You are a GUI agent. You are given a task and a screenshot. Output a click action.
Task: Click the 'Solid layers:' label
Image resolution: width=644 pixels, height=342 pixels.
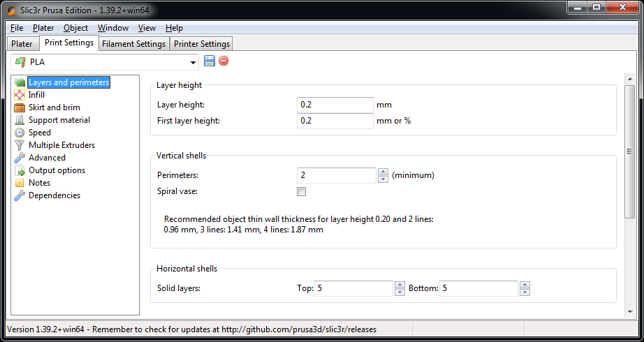(x=179, y=288)
